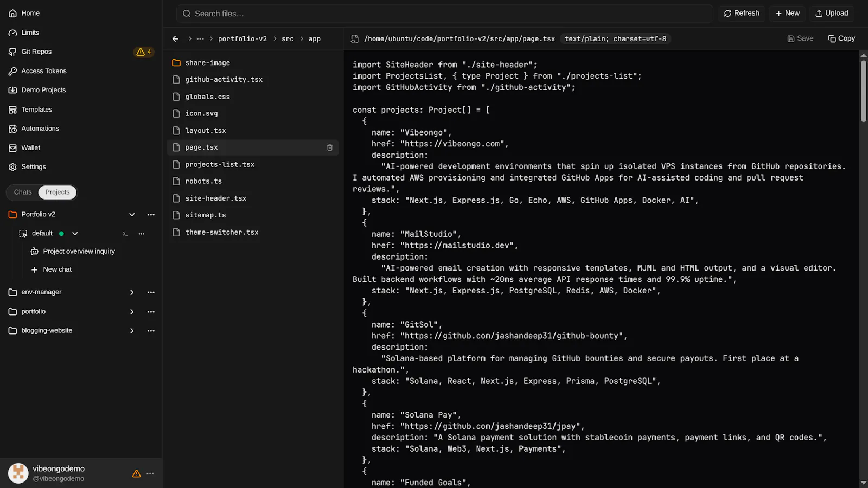
Task: Open Project overview inquiry chat
Action: [79, 252]
